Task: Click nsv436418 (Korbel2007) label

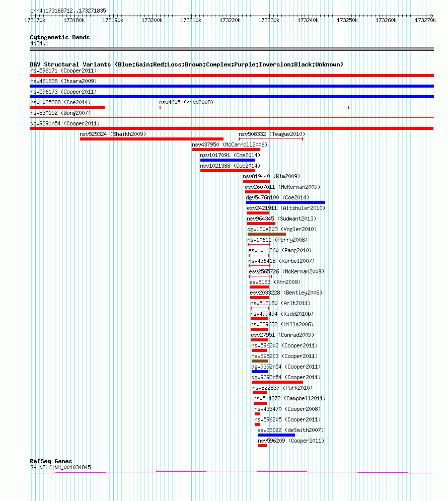Action: tap(281, 260)
